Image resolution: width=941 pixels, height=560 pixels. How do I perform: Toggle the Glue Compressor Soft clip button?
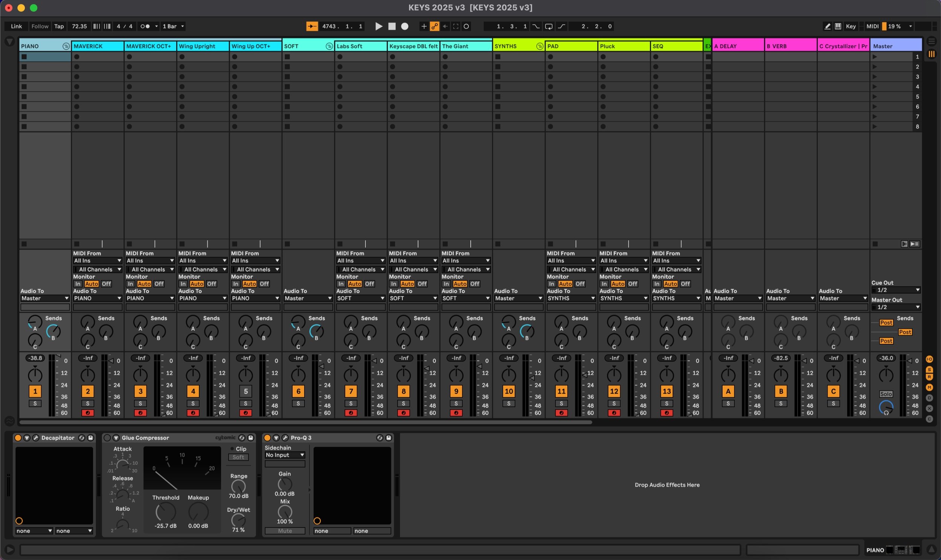click(238, 457)
